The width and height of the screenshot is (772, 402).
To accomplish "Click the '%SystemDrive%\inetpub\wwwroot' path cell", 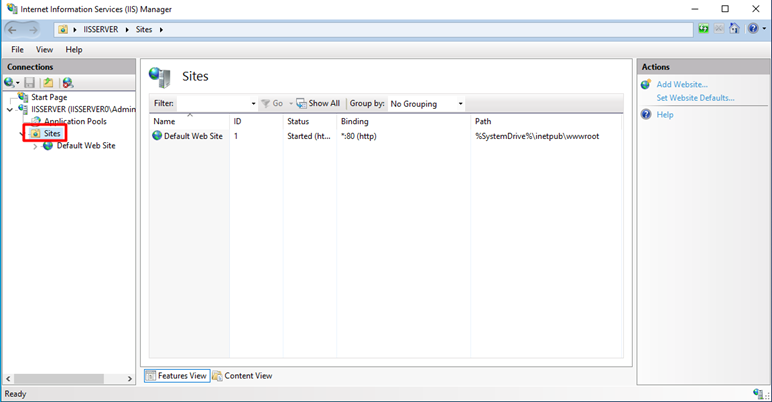I will tap(537, 136).
